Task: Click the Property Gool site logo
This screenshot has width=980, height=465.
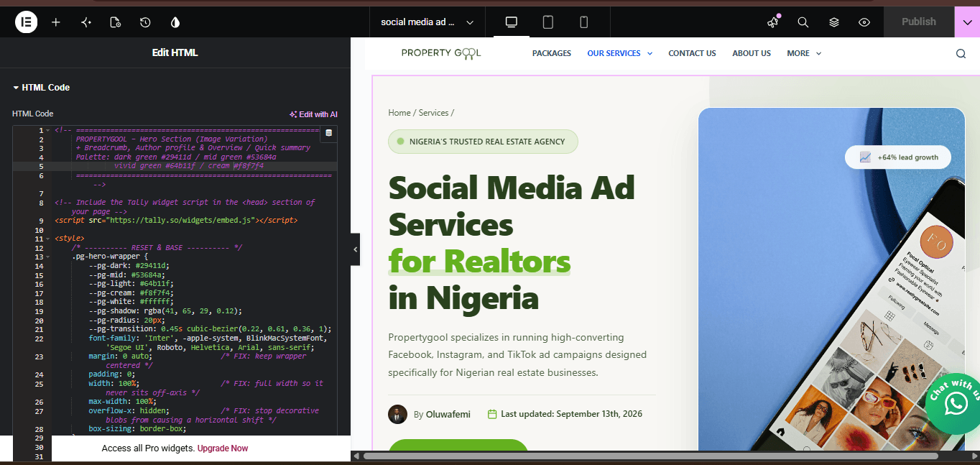Action: click(441, 53)
